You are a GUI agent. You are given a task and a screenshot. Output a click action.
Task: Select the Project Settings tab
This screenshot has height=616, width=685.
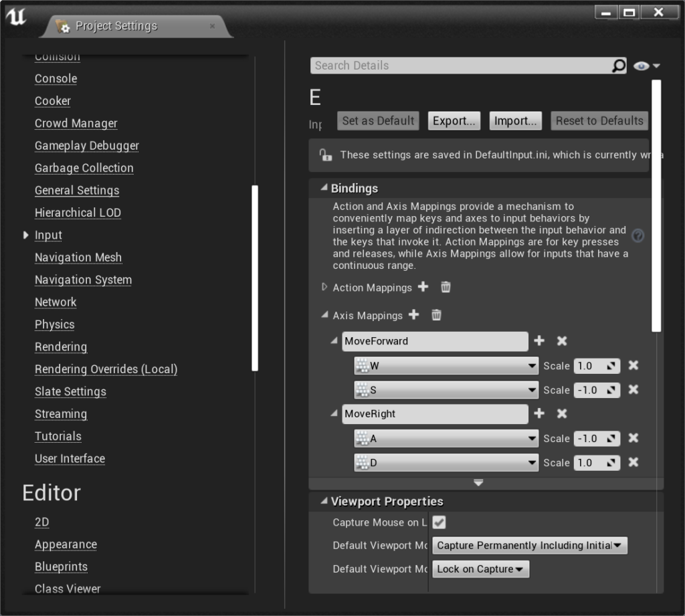point(116,26)
